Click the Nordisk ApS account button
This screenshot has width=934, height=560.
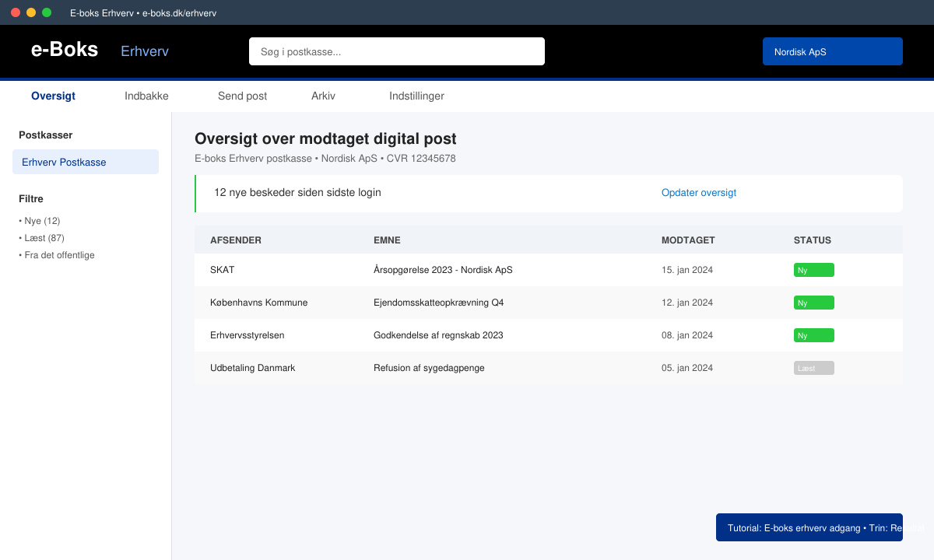point(833,51)
